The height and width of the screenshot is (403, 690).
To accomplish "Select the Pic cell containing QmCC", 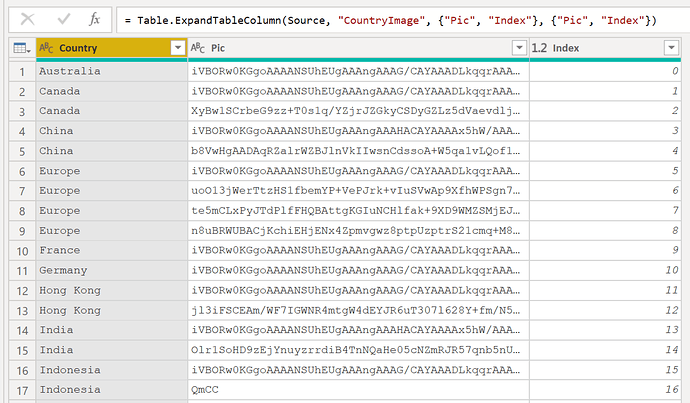I will pos(358,390).
